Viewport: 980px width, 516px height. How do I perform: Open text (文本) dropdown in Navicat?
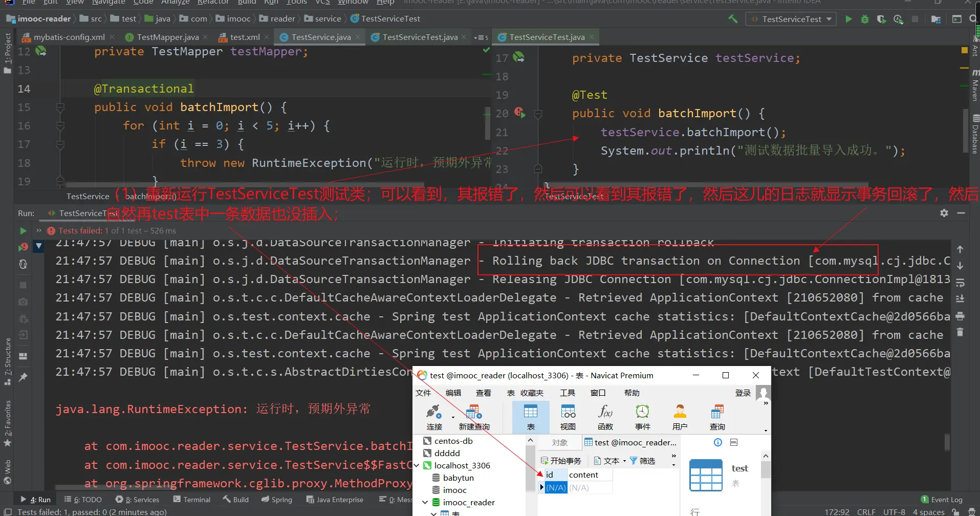click(610, 461)
